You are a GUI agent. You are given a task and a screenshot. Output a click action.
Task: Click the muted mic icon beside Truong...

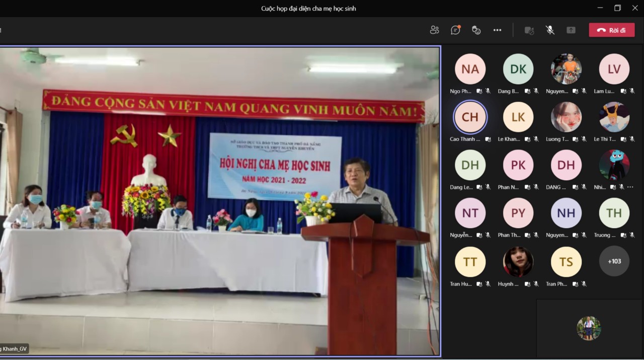click(x=631, y=235)
